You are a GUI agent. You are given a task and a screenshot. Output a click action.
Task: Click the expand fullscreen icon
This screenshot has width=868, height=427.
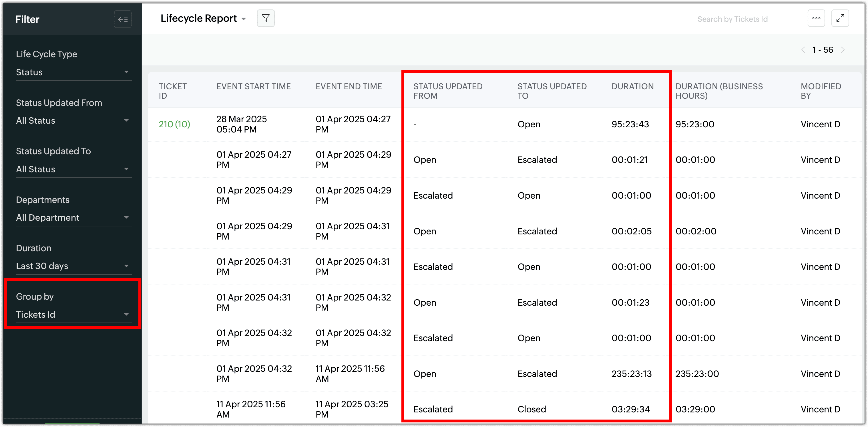coord(840,18)
